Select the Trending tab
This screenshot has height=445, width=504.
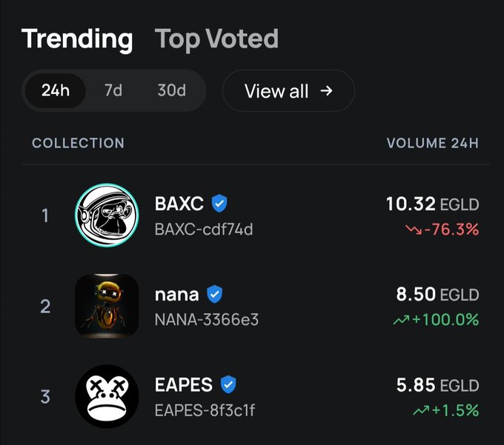coord(77,39)
